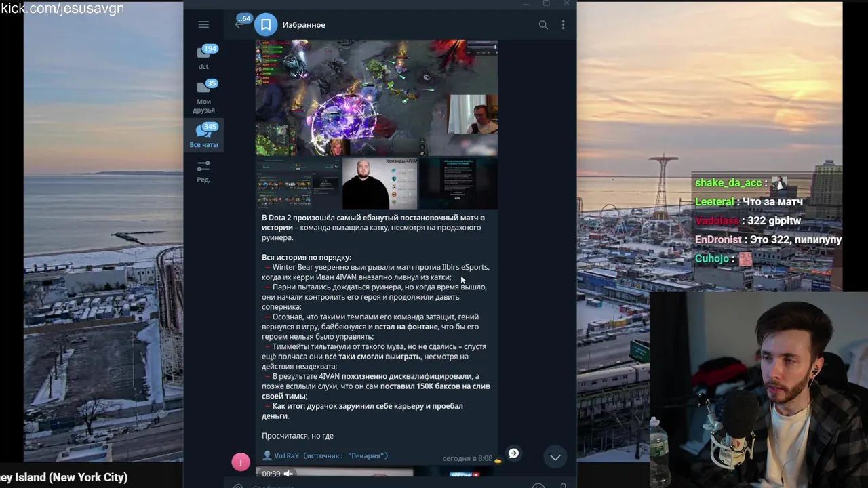Jump to bottom with the down-chevron button
This screenshot has height=488, width=868.
click(x=555, y=457)
